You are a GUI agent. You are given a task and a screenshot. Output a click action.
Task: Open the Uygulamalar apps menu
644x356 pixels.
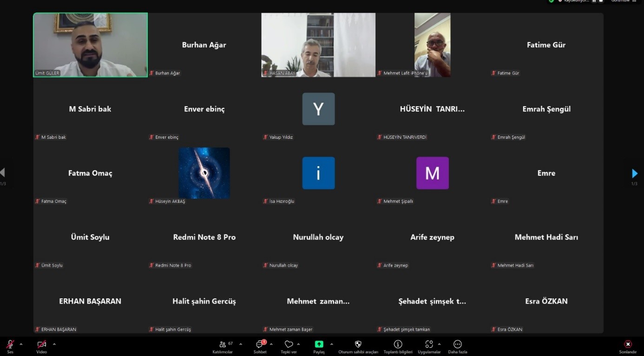click(x=429, y=346)
